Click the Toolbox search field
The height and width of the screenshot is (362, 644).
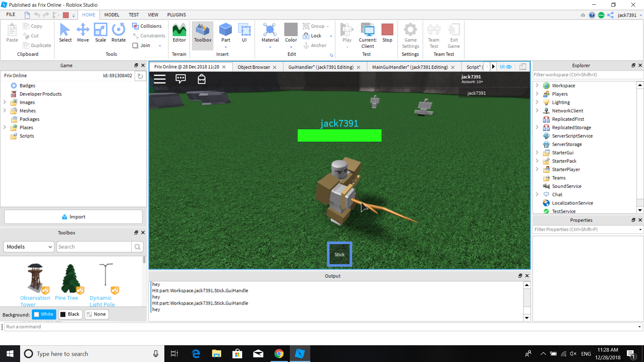(94, 247)
